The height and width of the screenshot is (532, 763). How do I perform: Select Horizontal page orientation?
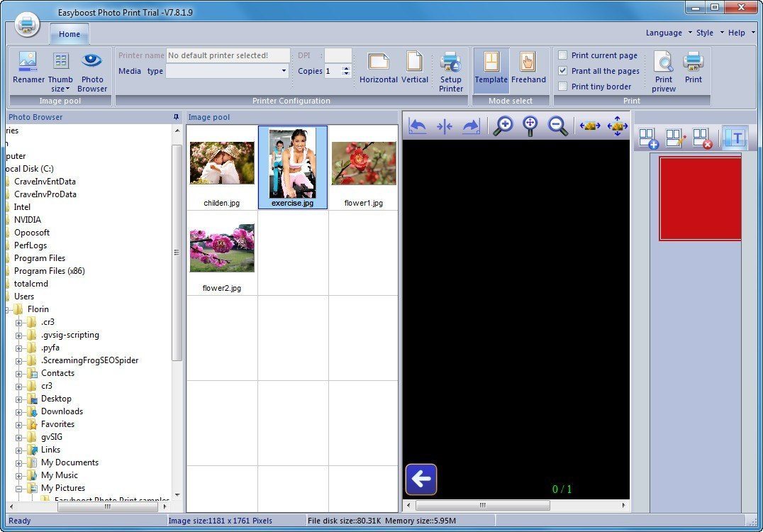click(378, 67)
